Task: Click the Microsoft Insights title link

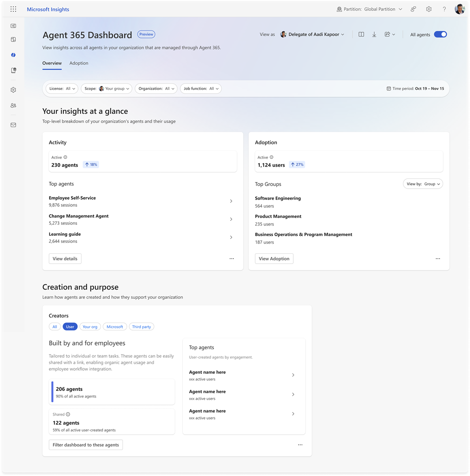Action: [x=48, y=9]
